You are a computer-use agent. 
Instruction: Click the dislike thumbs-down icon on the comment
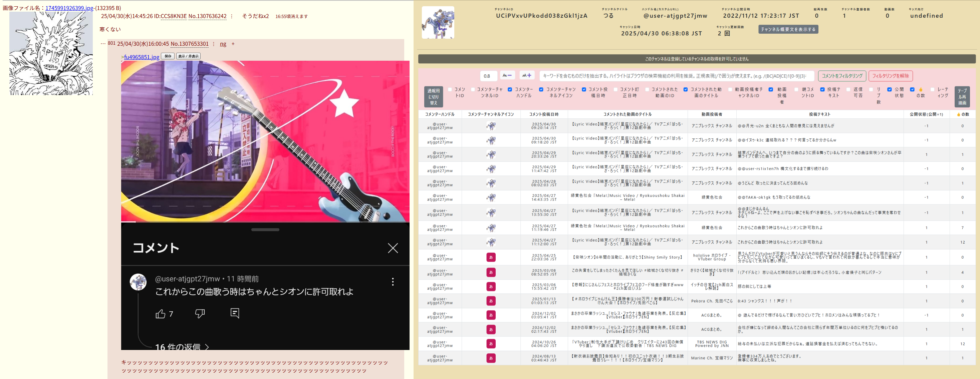[x=200, y=314]
